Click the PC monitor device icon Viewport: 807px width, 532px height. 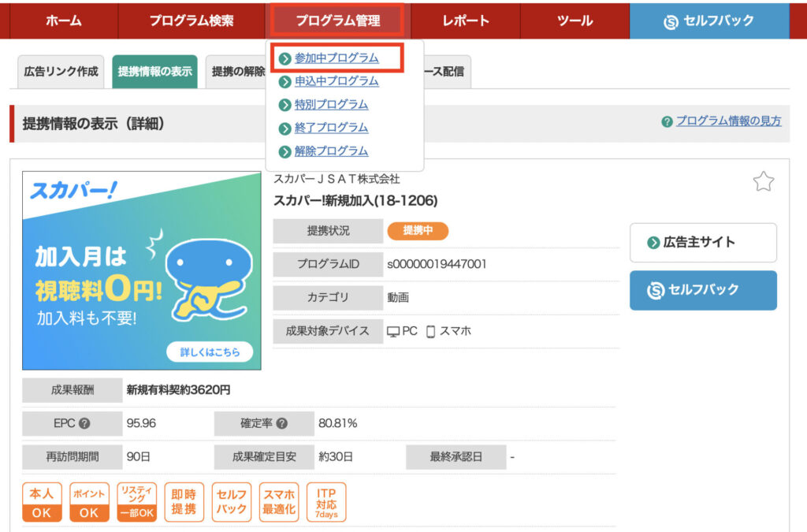click(x=393, y=332)
